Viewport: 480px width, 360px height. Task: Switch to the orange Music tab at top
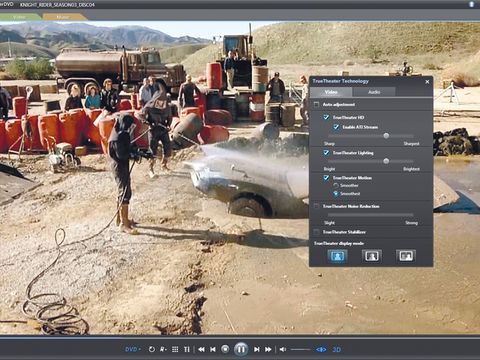[63, 17]
